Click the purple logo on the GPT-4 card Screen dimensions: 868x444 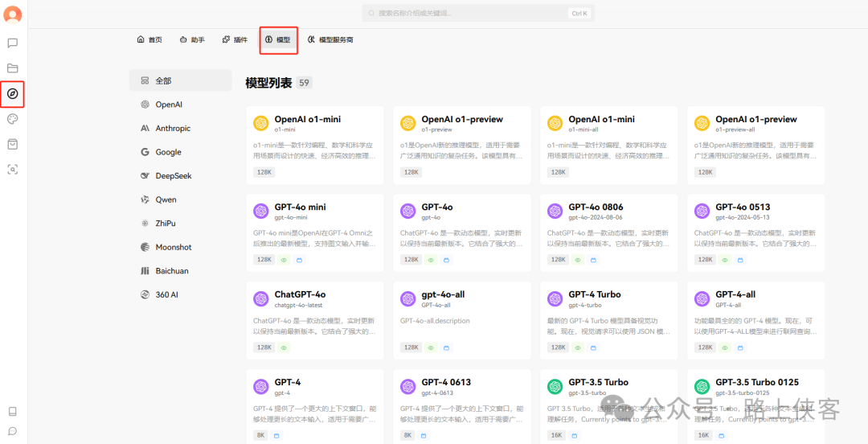tap(260, 386)
